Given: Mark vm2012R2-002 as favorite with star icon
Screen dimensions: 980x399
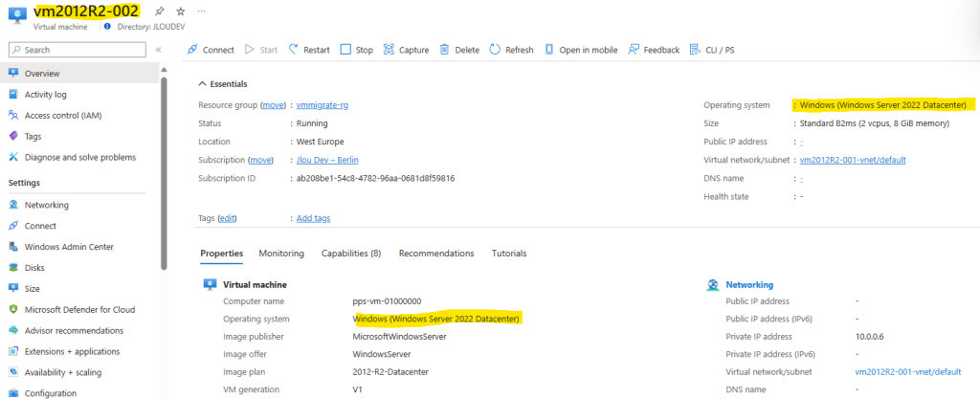Looking at the screenshot, I should pyautogui.click(x=181, y=11).
